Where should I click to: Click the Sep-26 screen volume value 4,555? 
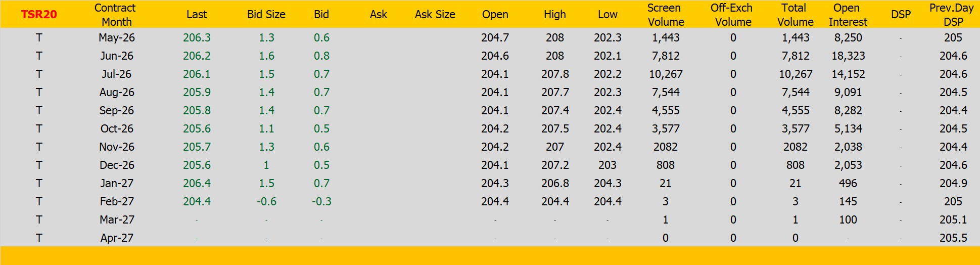666,111
